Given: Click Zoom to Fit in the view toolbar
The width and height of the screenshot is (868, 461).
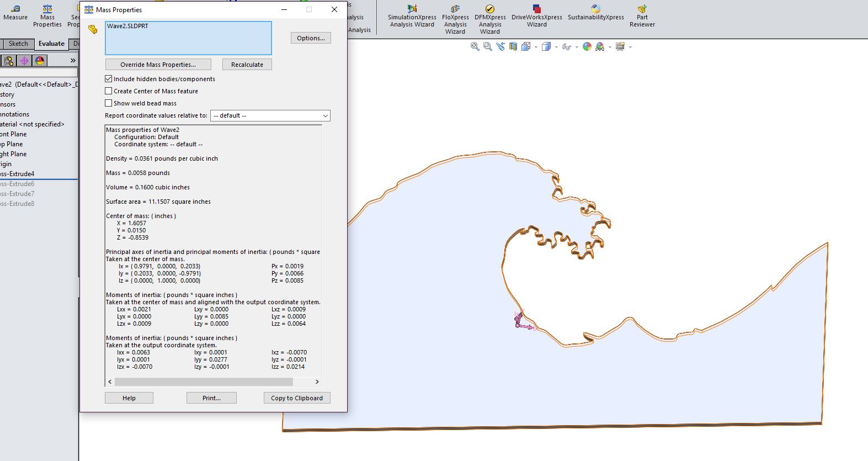Looking at the screenshot, I should tap(475, 47).
